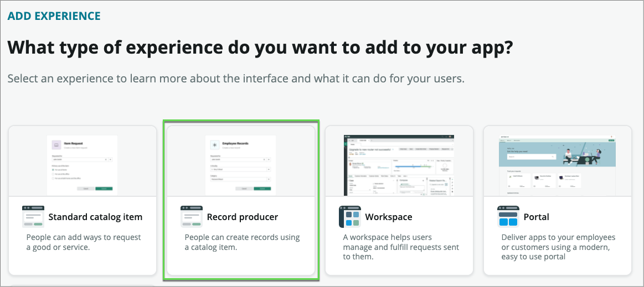Click the Workspace screenshot preview
The height and width of the screenshot is (287, 644).
pyautogui.click(x=399, y=164)
